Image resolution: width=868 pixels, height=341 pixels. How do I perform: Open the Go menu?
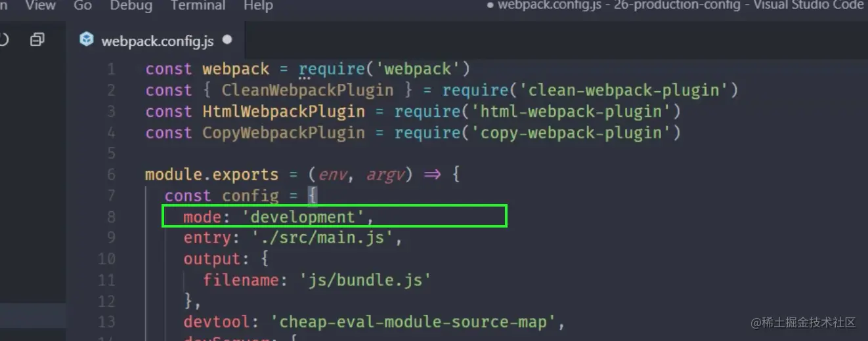tap(83, 5)
